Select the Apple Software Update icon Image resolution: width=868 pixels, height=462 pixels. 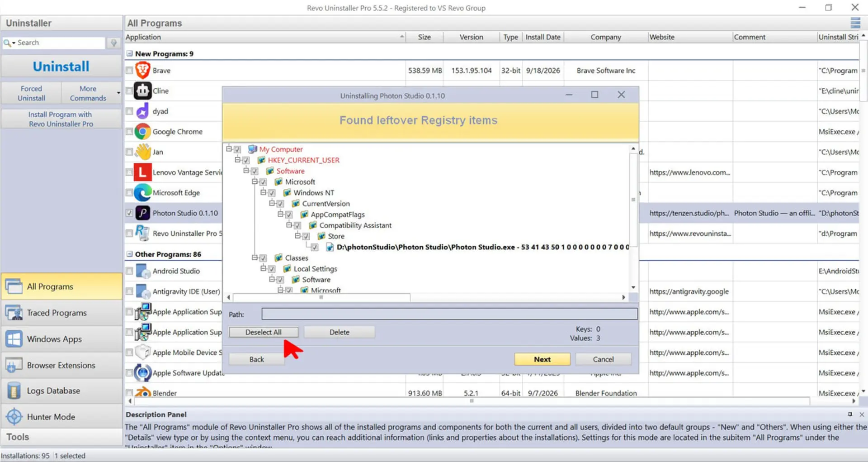143,373
